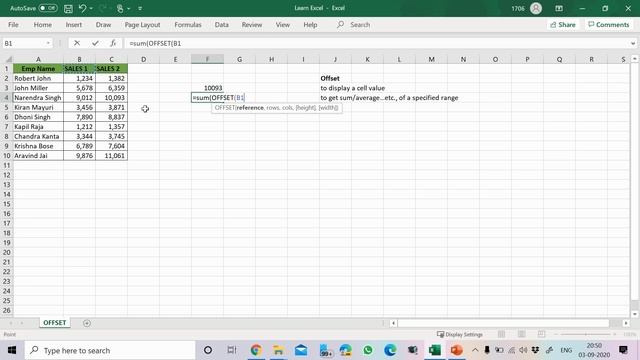Click the Insert Function fx icon

point(113,43)
